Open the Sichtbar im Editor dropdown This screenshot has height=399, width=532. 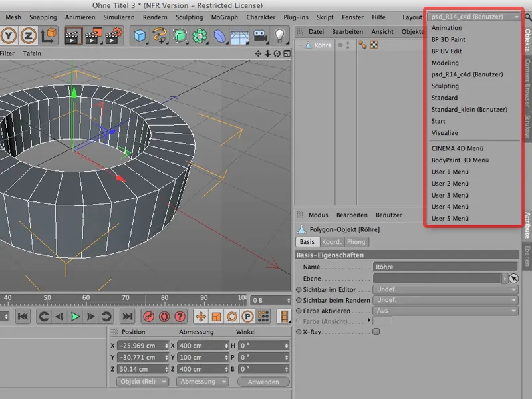(x=446, y=290)
